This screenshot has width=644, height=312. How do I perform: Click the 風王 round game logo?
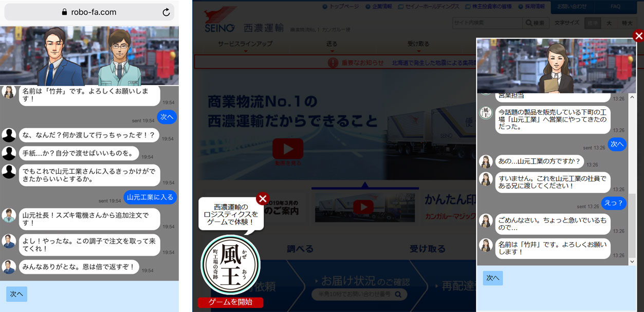[230, 265]
